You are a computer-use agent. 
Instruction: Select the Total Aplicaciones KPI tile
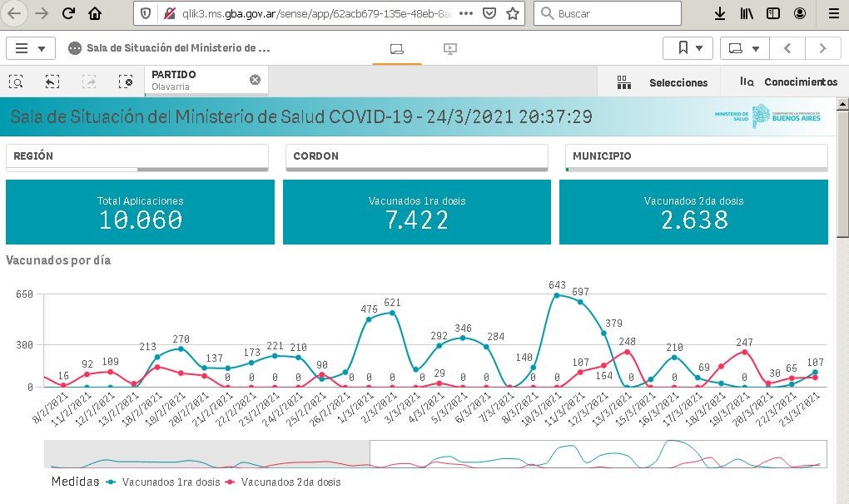pos(140,212)
